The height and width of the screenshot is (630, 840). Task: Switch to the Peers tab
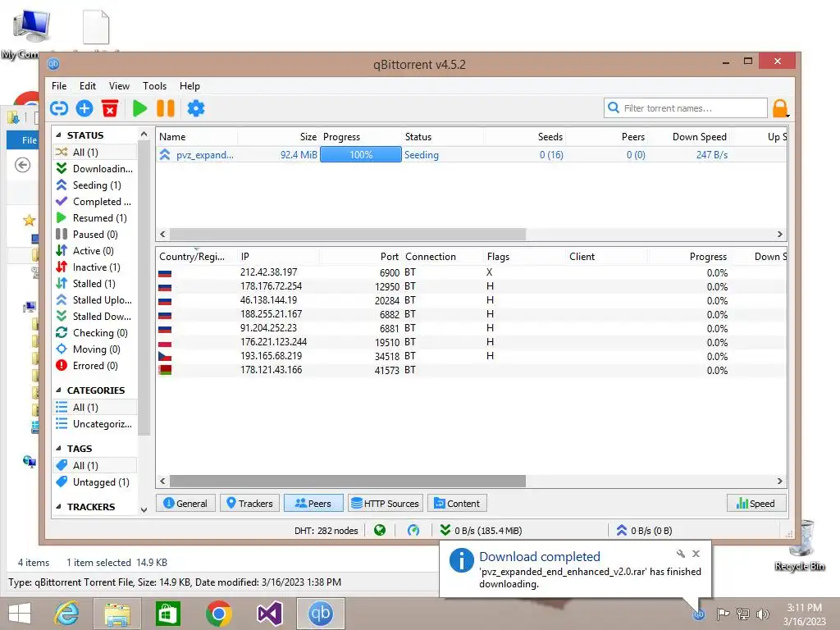click(313, 503)
